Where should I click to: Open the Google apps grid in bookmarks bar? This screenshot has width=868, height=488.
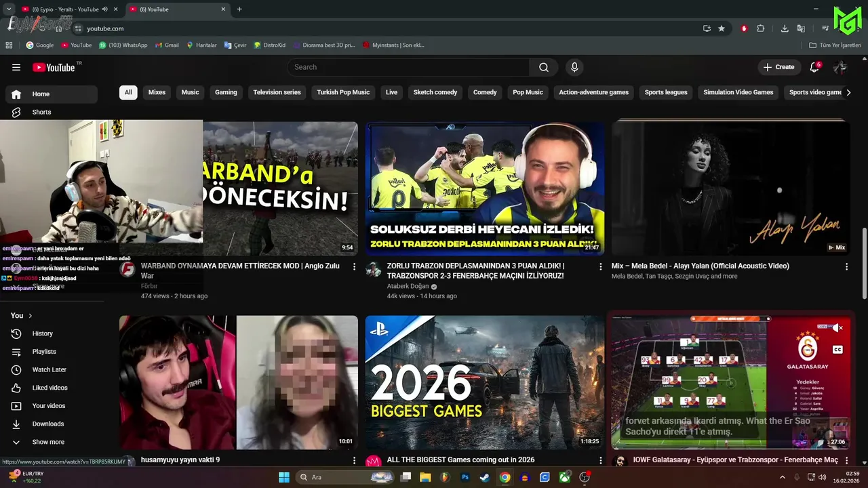(x=9, y=45)
